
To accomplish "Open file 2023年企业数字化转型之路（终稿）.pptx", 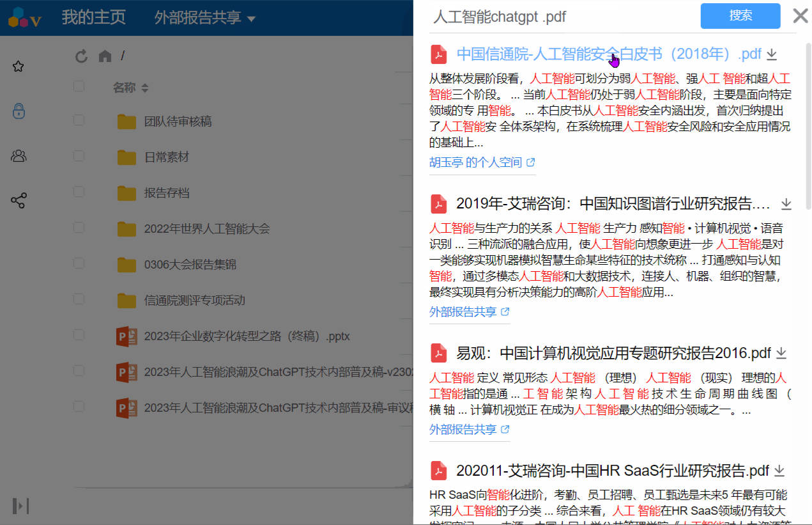I will coord(247,336).
